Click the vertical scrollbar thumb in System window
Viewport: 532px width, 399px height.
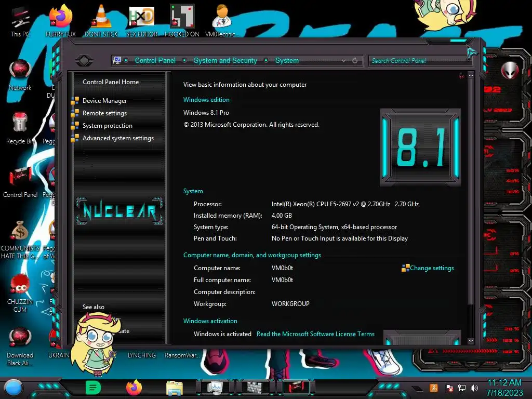tap(471, 192)
